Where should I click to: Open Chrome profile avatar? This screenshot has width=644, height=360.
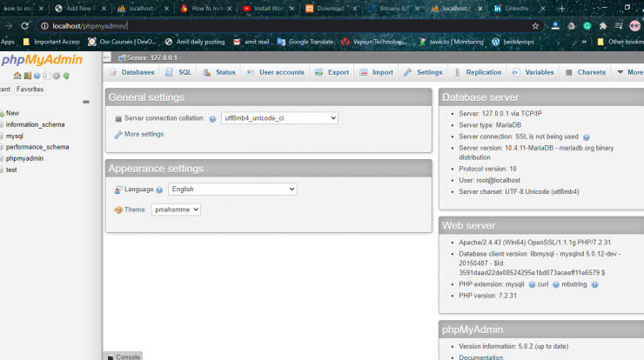635,26
